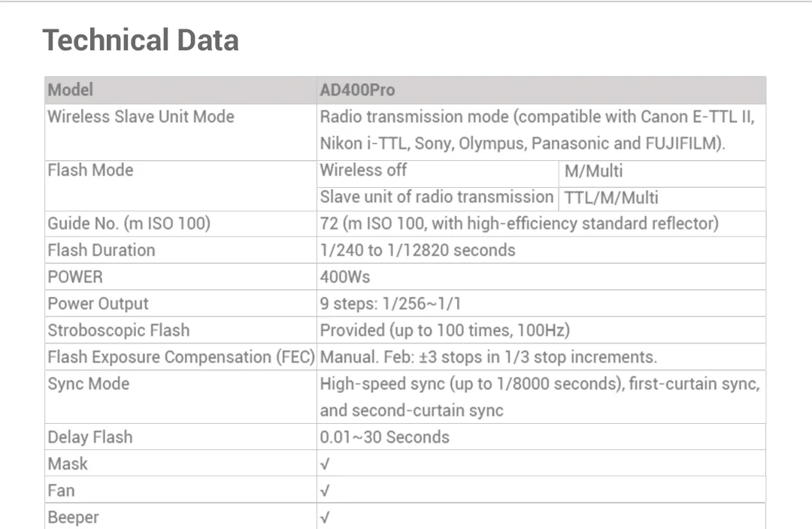Screen dimensions: 812x529
Task: Click the Stroboscopic Flash label
Action: point(119,330)
